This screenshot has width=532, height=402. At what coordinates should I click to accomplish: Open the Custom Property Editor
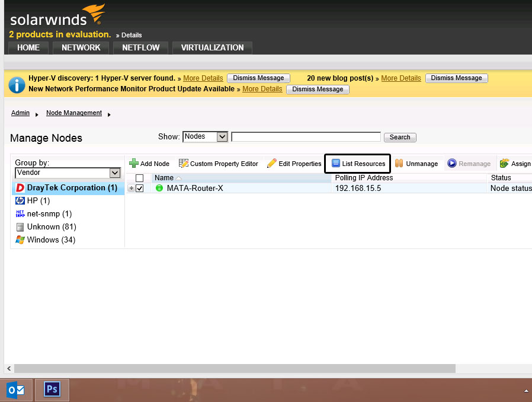tap(219, 164)
